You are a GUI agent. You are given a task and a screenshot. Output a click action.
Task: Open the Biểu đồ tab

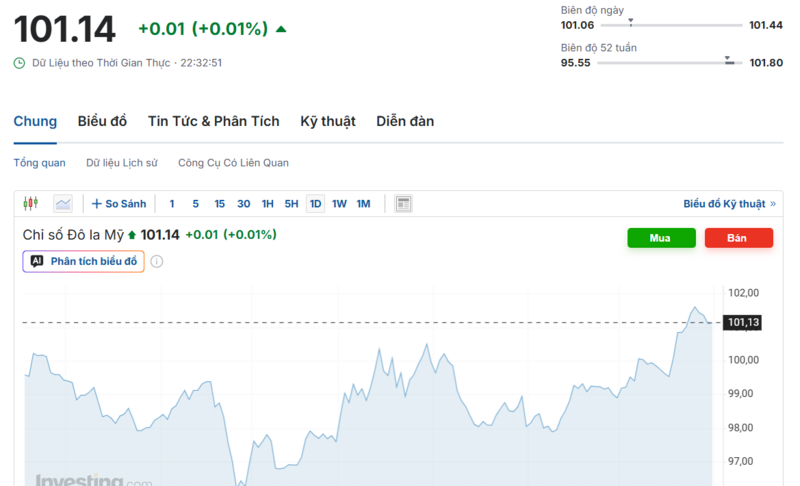(x=102, y=121)
